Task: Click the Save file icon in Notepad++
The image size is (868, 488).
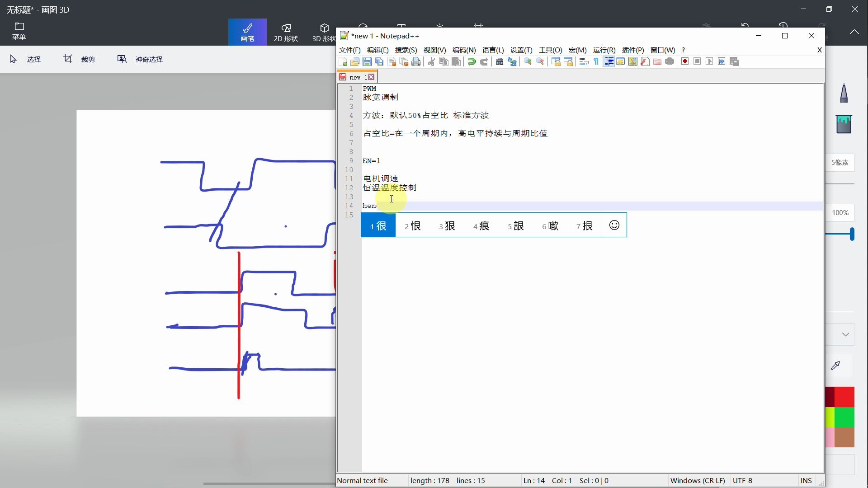Action: tap(367, 62)
